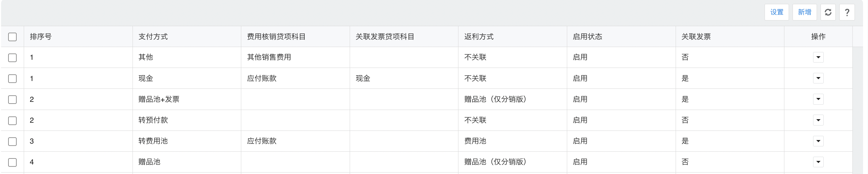Open action dropdown for 赠品池 row

point(818,162)
